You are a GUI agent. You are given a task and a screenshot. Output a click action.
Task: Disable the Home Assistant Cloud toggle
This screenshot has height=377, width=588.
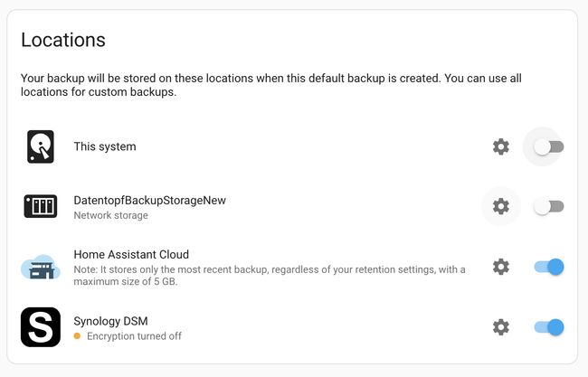tap(549, 267)
